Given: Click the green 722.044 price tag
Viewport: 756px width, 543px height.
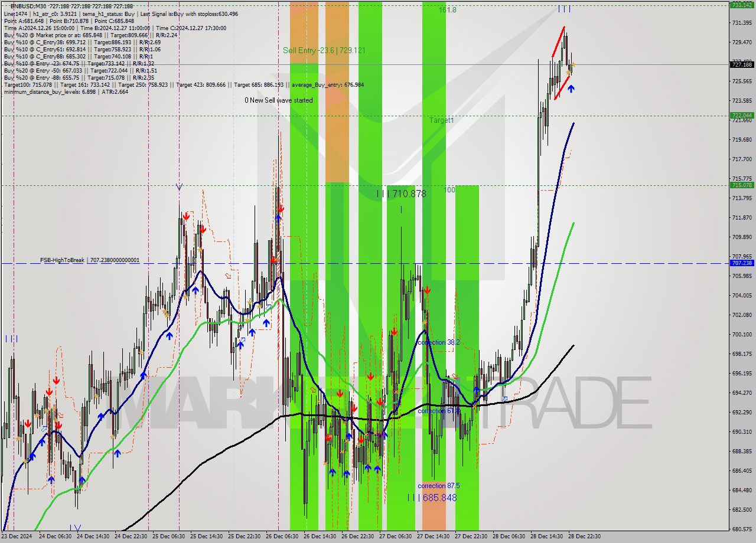Looking at the screenshot, I should tap(742, 116).
